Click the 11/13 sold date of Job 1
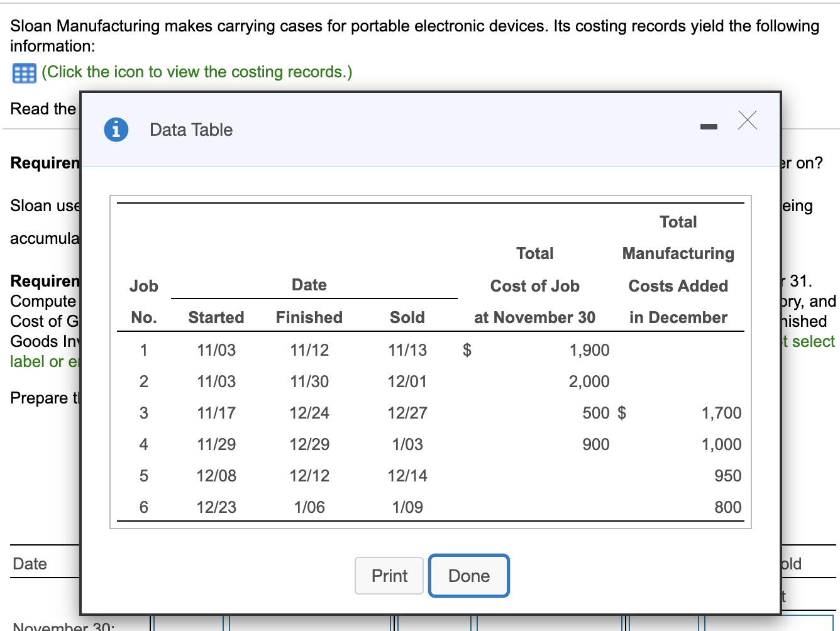The image size is (840, 631). click(407, 350)
